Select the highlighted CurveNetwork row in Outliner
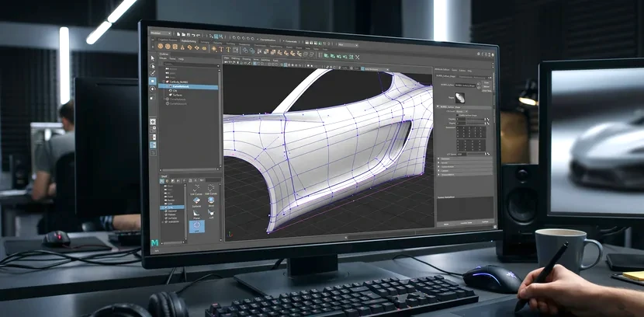This screenshot has height=317, width=644. pos(188,86)
